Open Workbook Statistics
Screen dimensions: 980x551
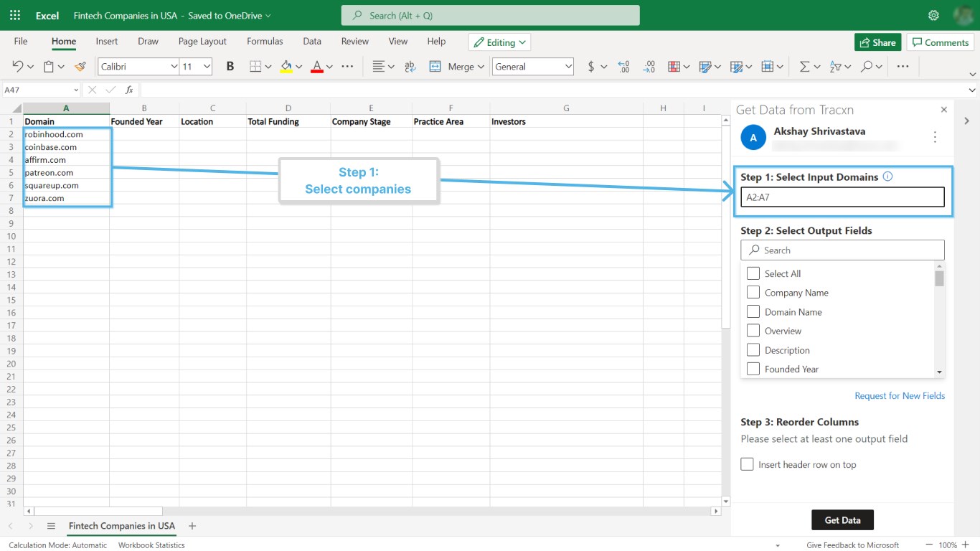click(151, 545)
